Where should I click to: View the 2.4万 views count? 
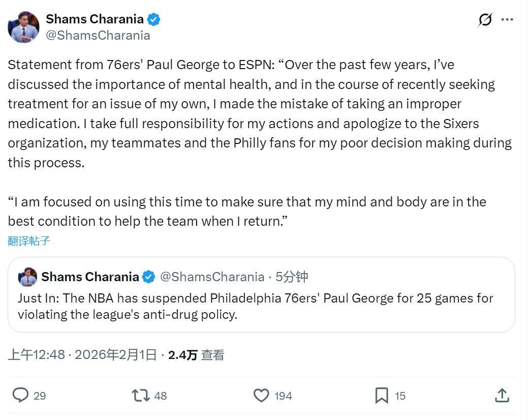point(196,355)
